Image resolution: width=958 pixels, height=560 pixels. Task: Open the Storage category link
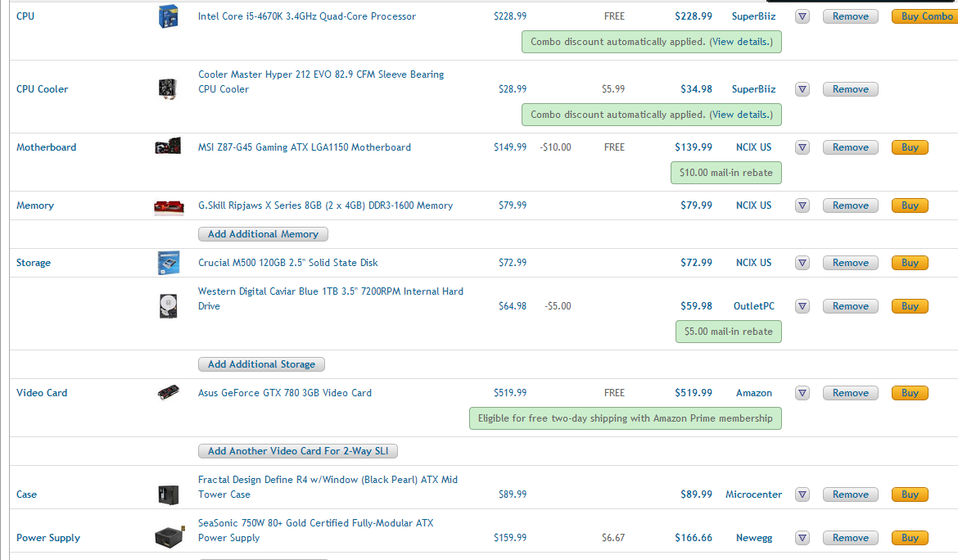coord(34,263)
